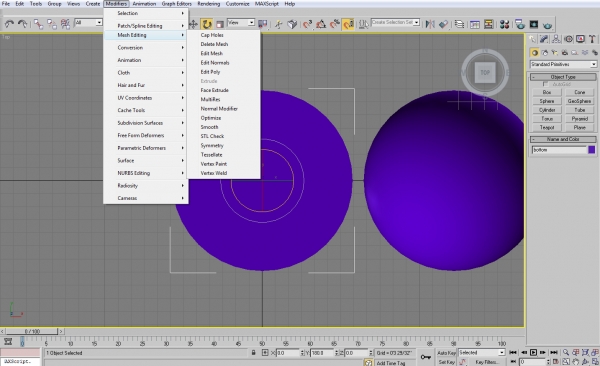Select the Cameras category icon
600x366 pixels.
pos(564,52)
